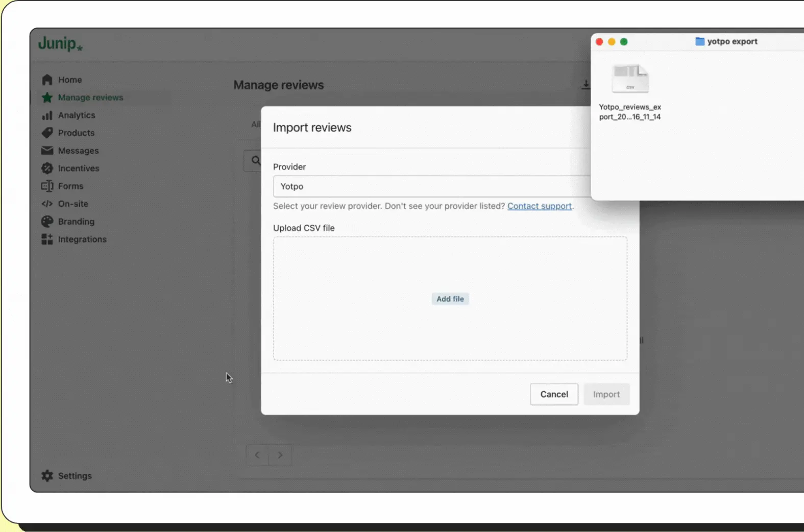Click the Messages envelope icon
The image size is (804, 532).
[47, 151]
